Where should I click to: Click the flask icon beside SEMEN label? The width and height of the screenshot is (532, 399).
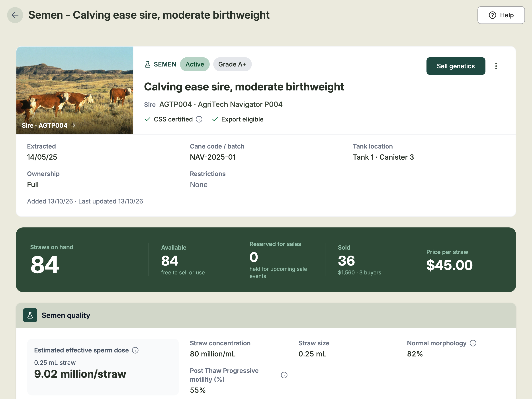147,64
